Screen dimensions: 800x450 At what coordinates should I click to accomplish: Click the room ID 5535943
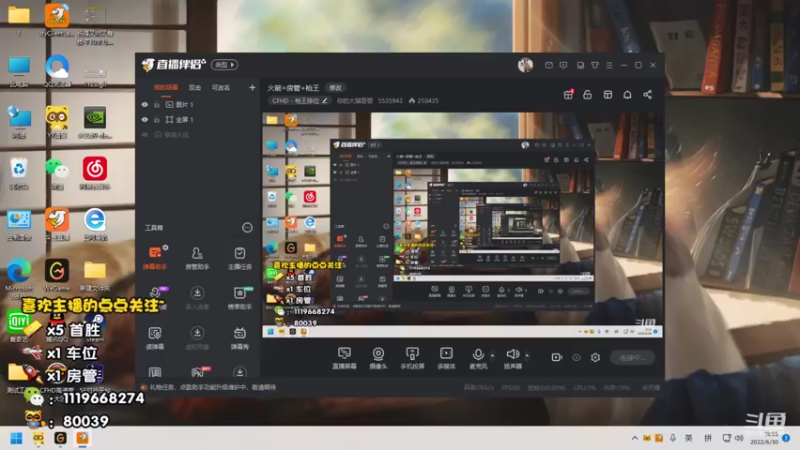pos(390,101)
